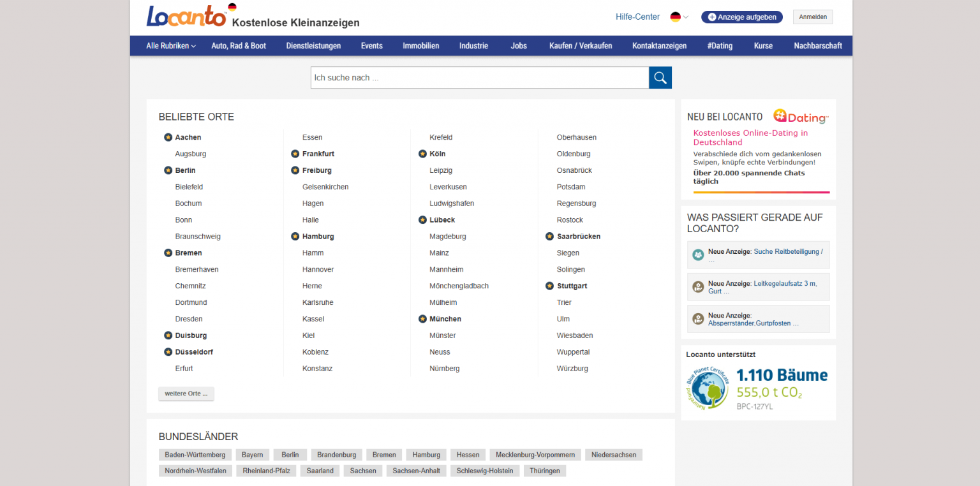Click the star icon beside Frankfurt

(295, 154)
